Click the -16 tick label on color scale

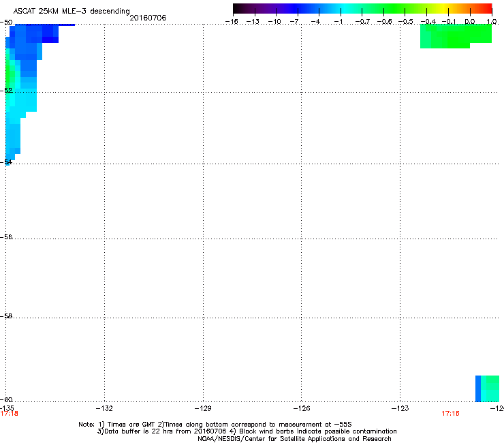point(232,22)
